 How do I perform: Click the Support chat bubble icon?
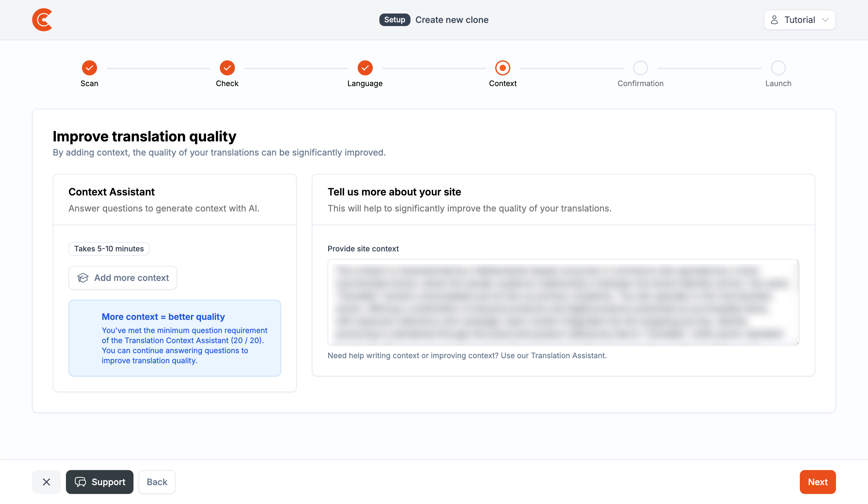click(81, 482)
